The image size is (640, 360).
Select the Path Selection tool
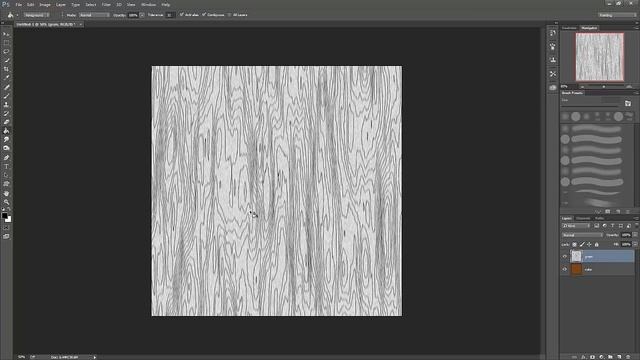6,175
